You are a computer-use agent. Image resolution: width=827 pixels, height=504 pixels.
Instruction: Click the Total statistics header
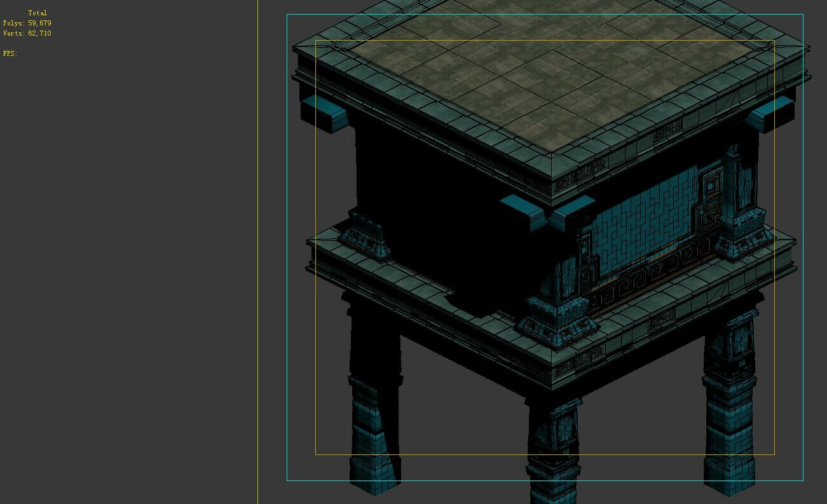click(x=38, y=12)
